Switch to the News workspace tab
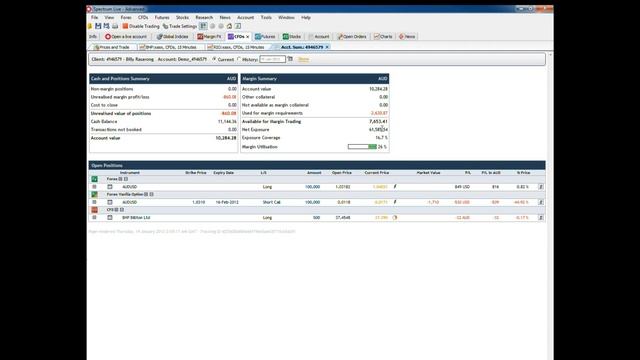640x360 pixels. (407, 37)
